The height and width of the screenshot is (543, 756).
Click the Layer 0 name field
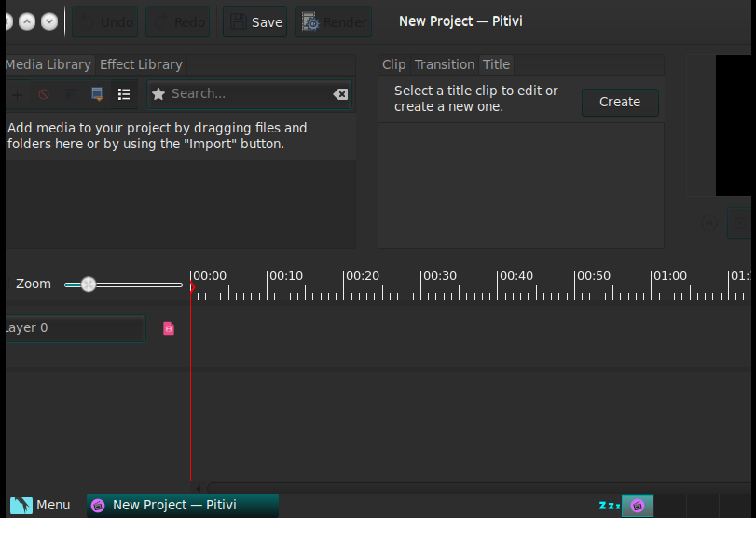click(76, 328)
